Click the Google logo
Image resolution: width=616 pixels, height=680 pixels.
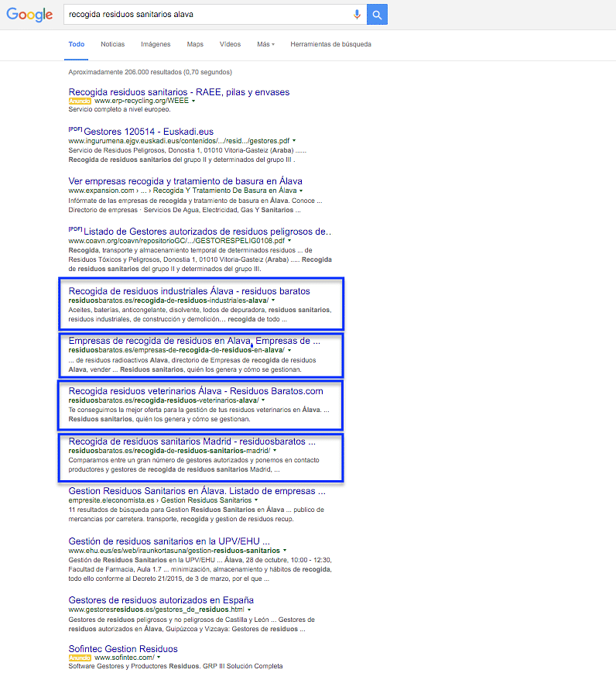(30, 15)
